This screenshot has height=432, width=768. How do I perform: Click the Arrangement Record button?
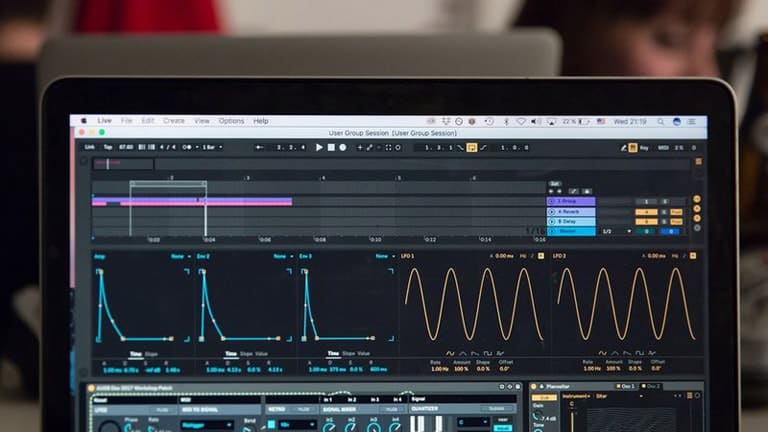click(343, 147)
